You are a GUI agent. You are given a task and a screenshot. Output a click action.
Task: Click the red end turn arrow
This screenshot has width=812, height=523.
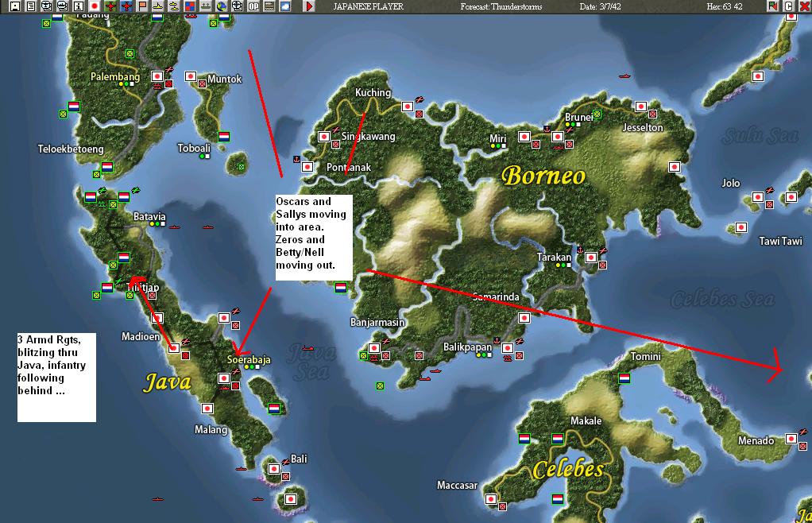click(309, 6)
